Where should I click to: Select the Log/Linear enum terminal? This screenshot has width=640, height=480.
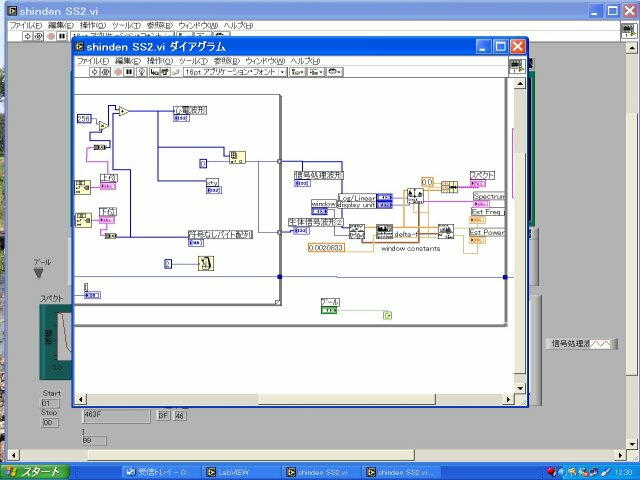[x=384, y=198]
